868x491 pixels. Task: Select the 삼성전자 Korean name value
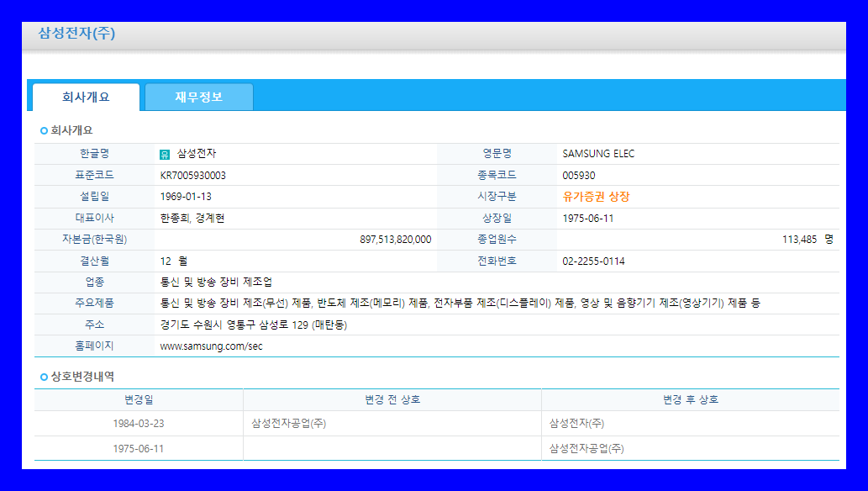[196, 154]
